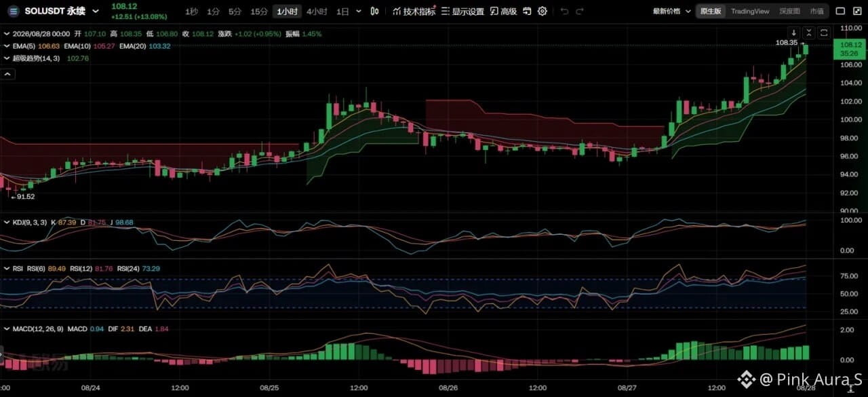Expand the SOLUSDT 永续 pair selector
Screen dimensions: 868x397
[95, 12]
